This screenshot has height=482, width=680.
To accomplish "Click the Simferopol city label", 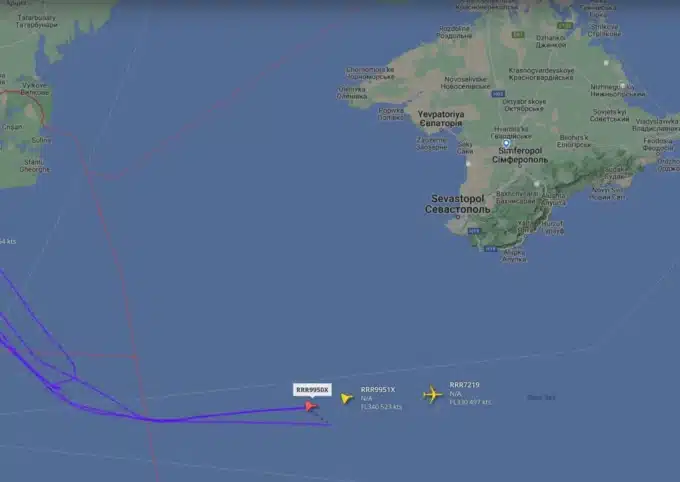I will (x=520, y=155).
